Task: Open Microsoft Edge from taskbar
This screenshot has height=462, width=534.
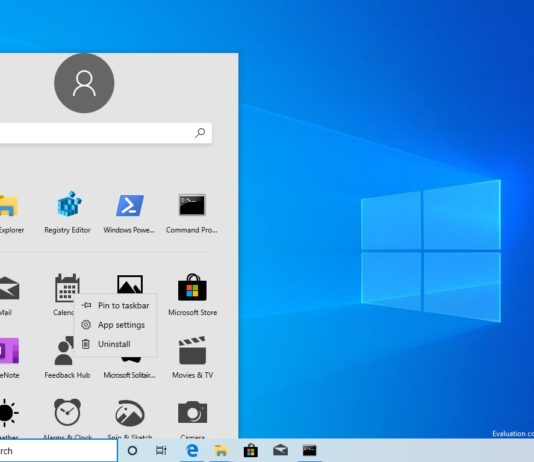Action: point(192,450)
